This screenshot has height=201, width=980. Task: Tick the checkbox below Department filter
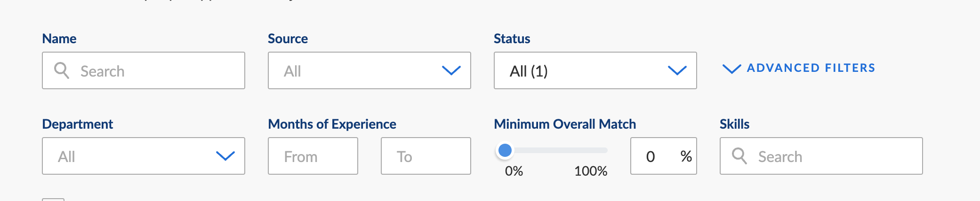(x=53, y=200)
